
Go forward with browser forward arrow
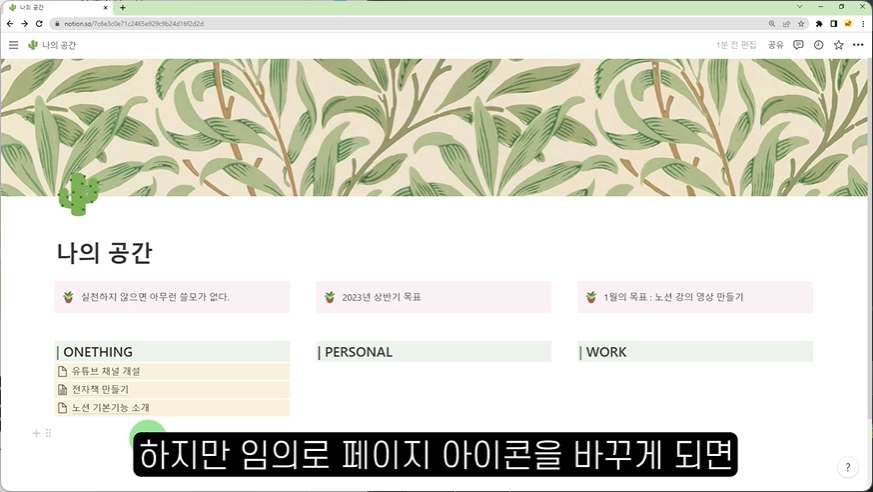24,23
